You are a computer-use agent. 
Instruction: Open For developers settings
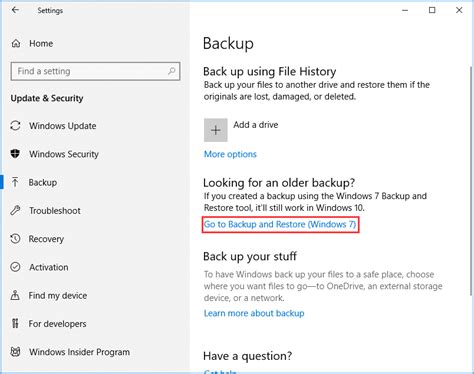tap(57, 324)
